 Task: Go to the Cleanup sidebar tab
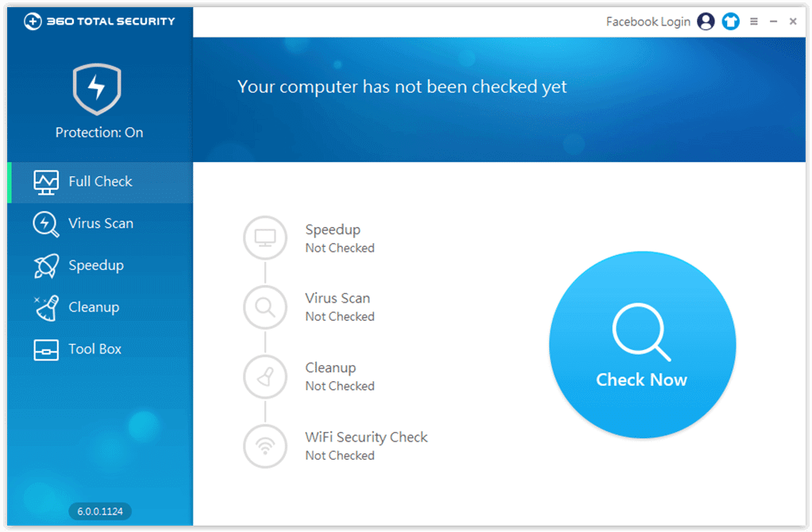tap(94, 307)
